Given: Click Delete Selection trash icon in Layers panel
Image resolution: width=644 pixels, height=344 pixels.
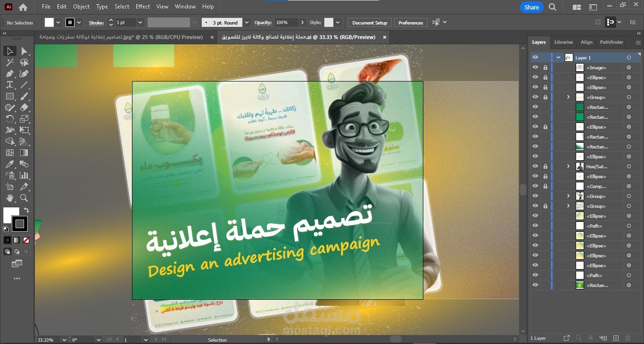Looking at the screenshot, I should coord(627,338).
